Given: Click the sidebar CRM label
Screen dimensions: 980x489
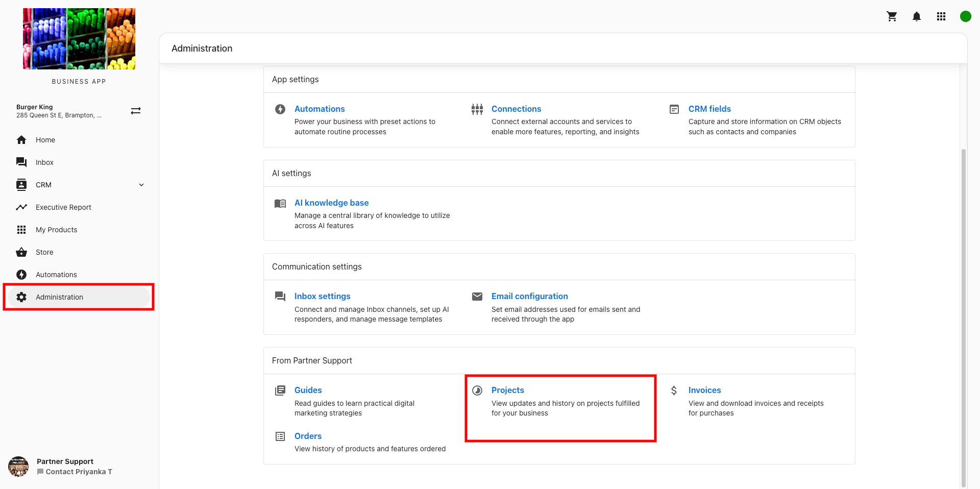Looking at the screenshot, I should [43, 185].
